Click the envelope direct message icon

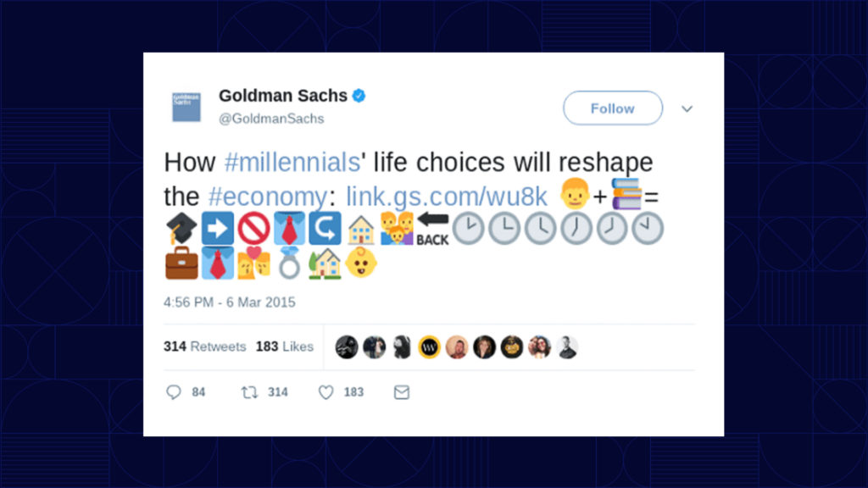(402, 392)
